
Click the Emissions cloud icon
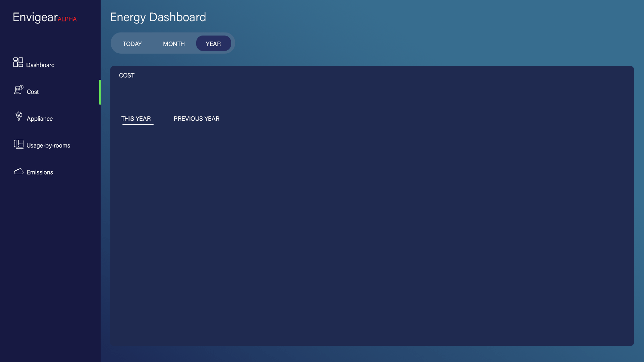point(19,172)
